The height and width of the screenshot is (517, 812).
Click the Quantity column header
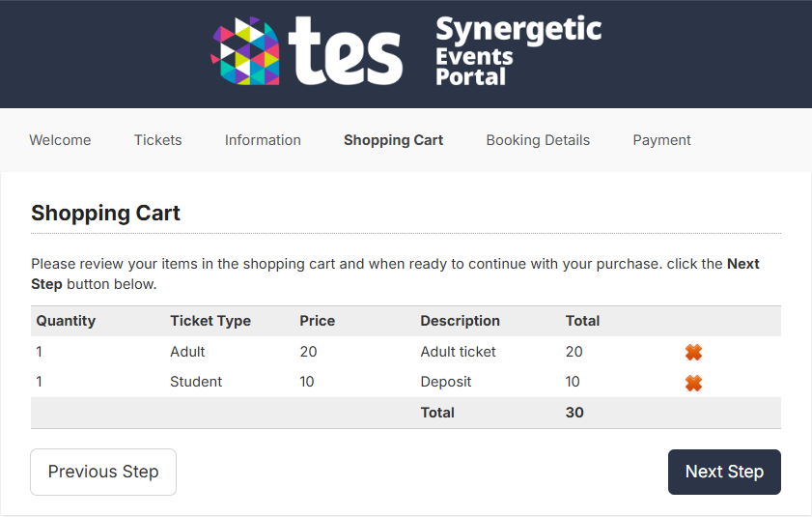click(x=66, y=321)
